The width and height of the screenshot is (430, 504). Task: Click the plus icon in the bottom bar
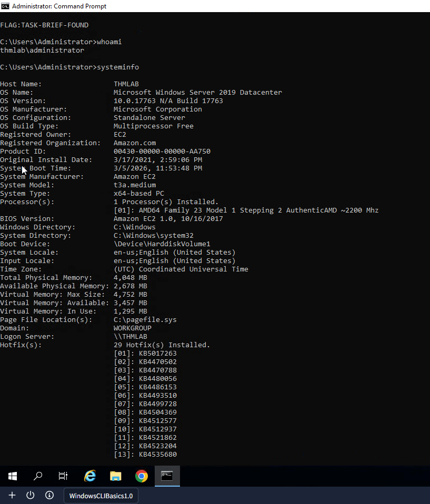[x=12, y=495]
